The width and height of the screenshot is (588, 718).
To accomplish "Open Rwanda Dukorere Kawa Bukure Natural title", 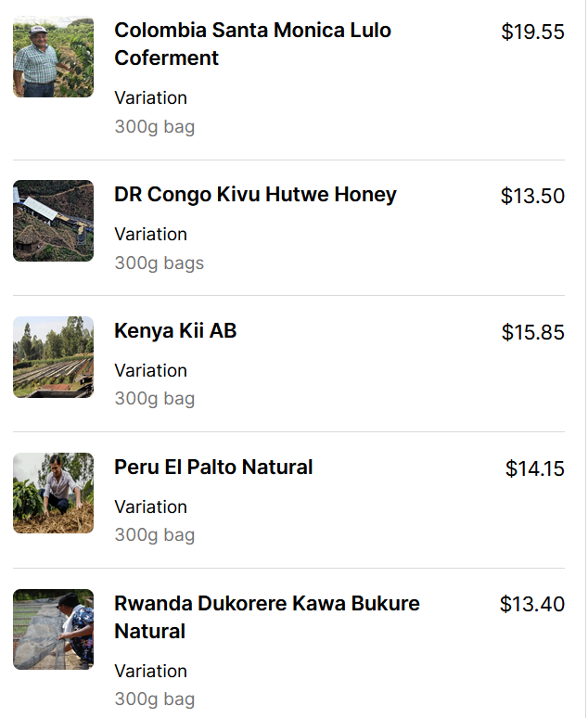I will [x=266, y=617].
